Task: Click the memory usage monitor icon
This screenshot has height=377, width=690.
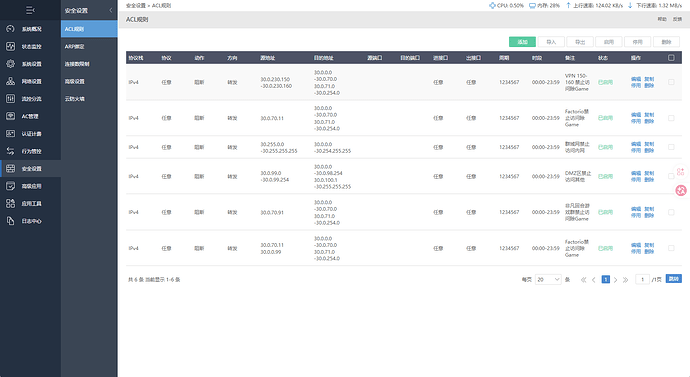Action: 532,5
